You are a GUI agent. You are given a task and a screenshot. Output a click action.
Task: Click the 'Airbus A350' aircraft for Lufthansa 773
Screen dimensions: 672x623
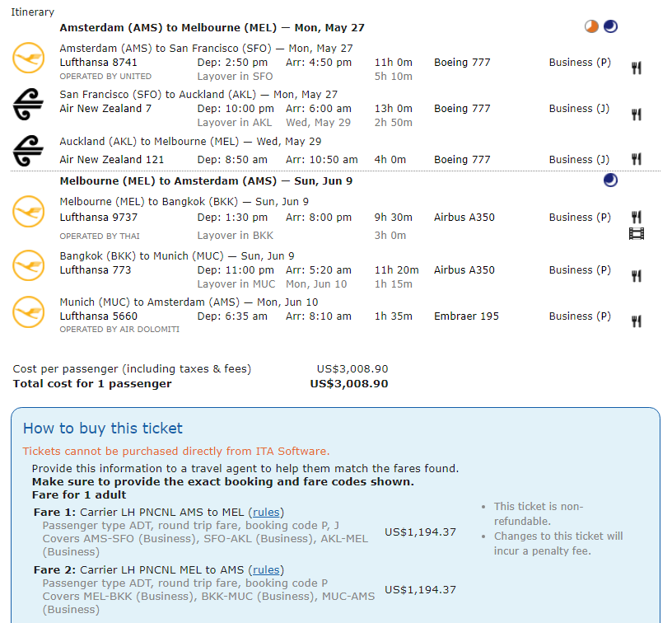(464, 270)
